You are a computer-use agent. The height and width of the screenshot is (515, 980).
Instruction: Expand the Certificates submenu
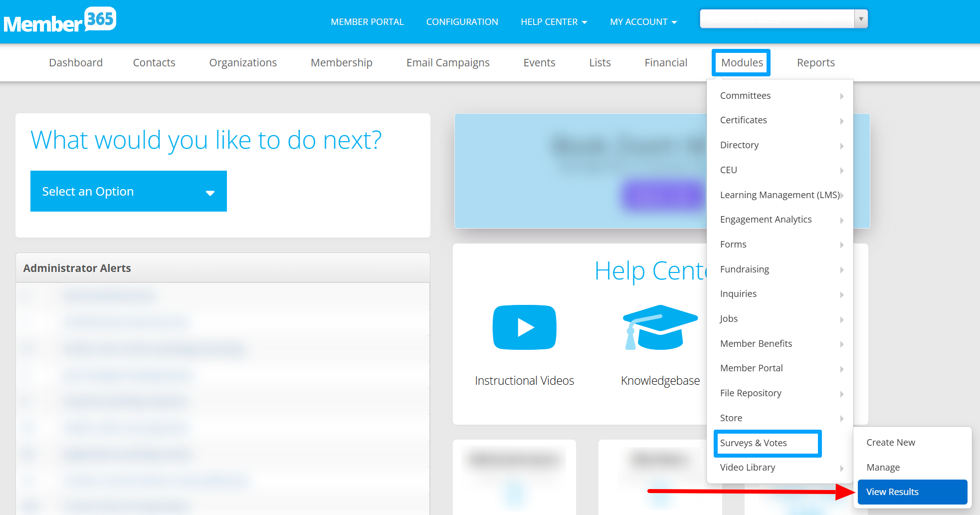(x=780, y=120)
